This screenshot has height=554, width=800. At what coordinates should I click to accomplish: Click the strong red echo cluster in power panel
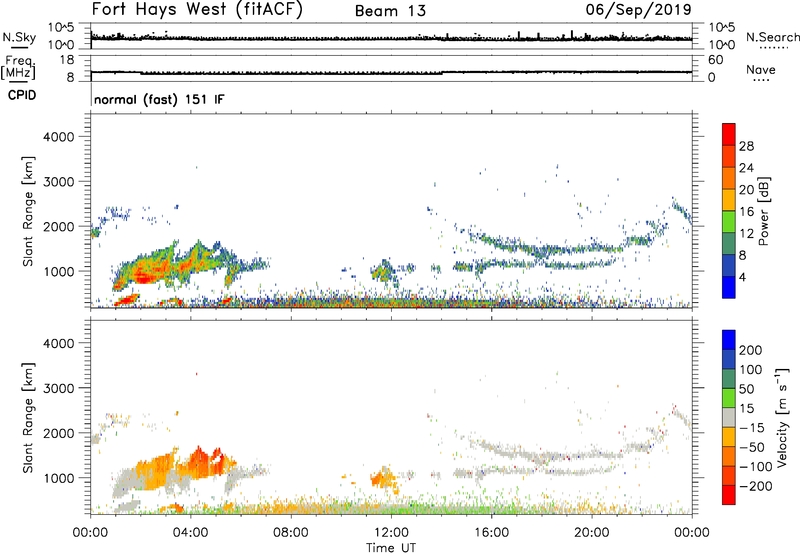[144, 276]
